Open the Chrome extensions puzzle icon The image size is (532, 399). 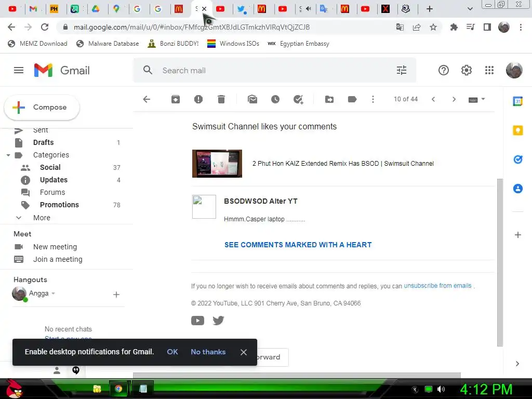tap(454, 27)
